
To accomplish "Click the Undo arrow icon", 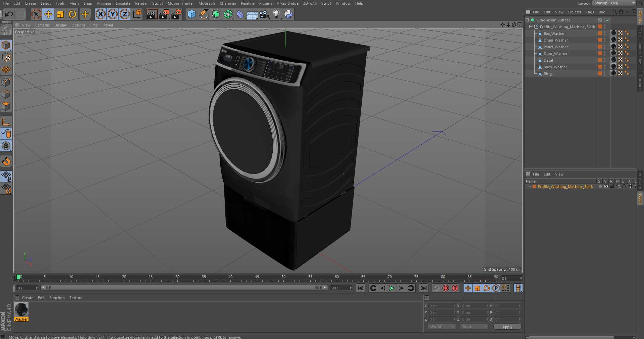I will (x=9, y=14).
